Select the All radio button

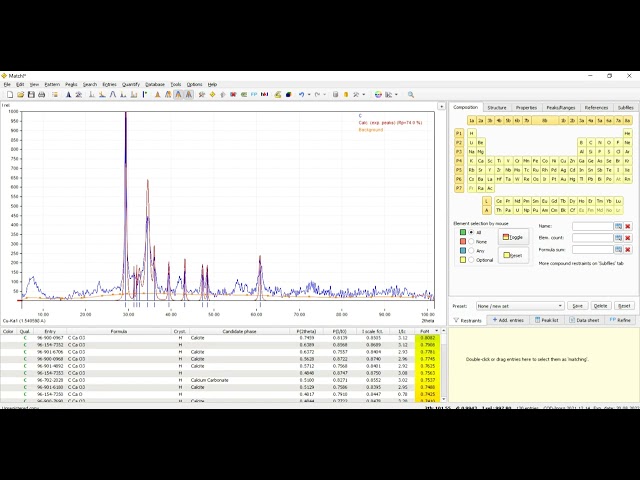pos(471,232)
